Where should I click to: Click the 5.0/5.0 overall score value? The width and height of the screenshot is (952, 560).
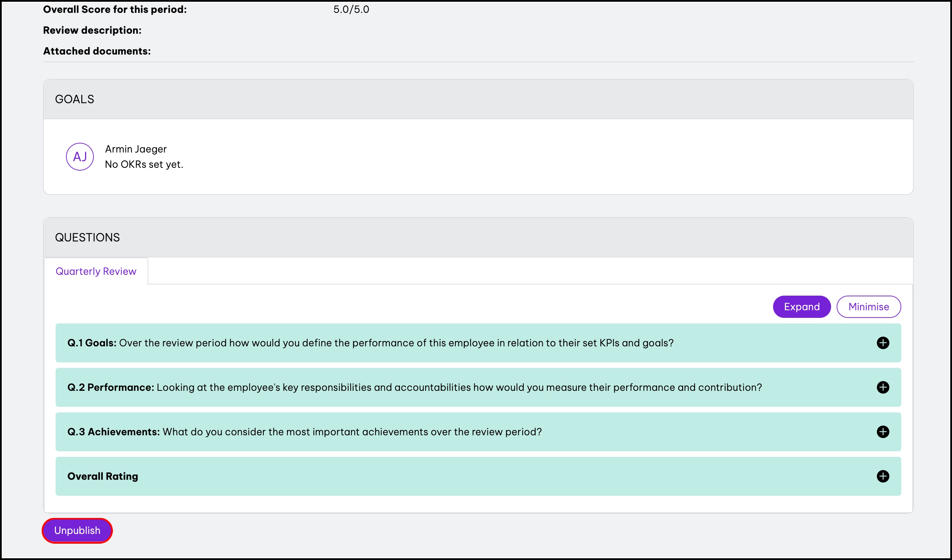(x=351, y=9)
